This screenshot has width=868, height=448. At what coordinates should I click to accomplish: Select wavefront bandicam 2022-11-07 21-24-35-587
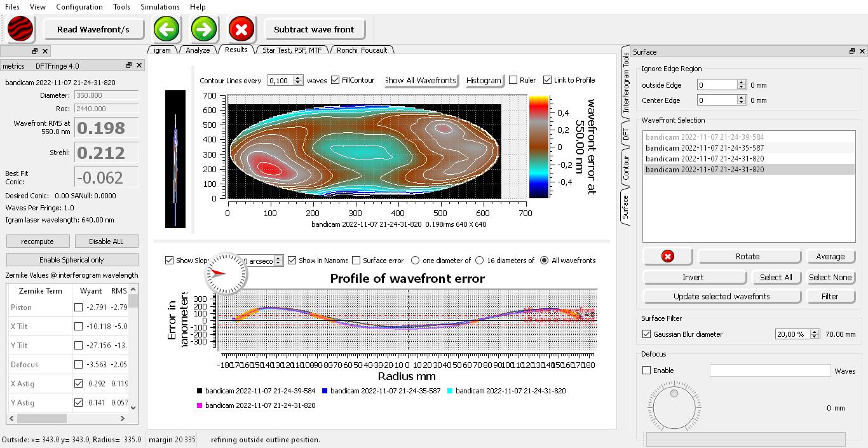(x=705, y=148)
